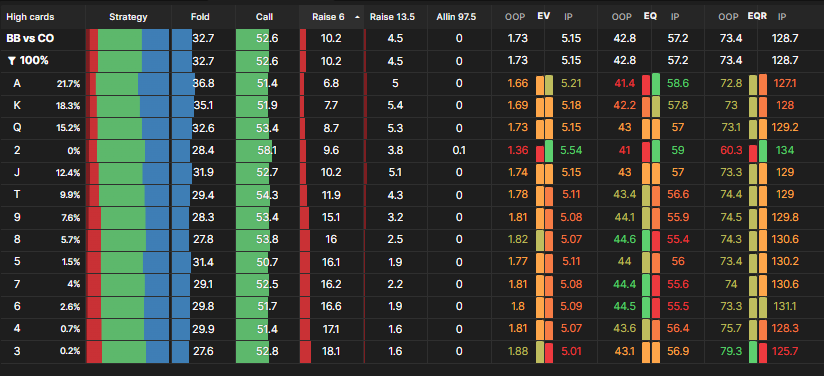Click the filter funnel icon beside 100%
Image resolution: width=824 pixels, height=376 pixels.
pyautogui.click(x=12, y=61)
